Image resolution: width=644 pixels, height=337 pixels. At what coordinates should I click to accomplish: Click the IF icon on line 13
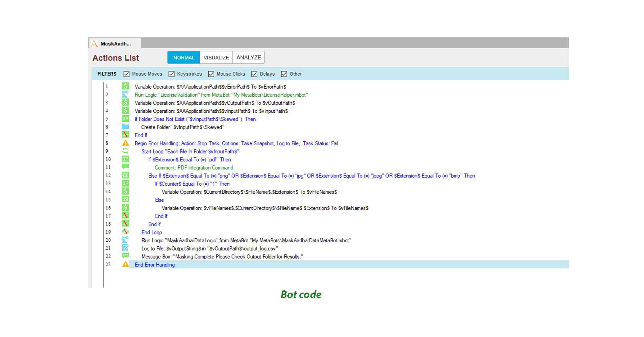tap(125, 184)
